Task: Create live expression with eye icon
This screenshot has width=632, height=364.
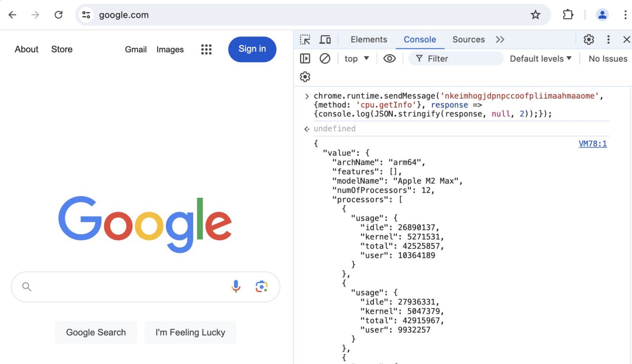Action: click(x=390, y=59)
